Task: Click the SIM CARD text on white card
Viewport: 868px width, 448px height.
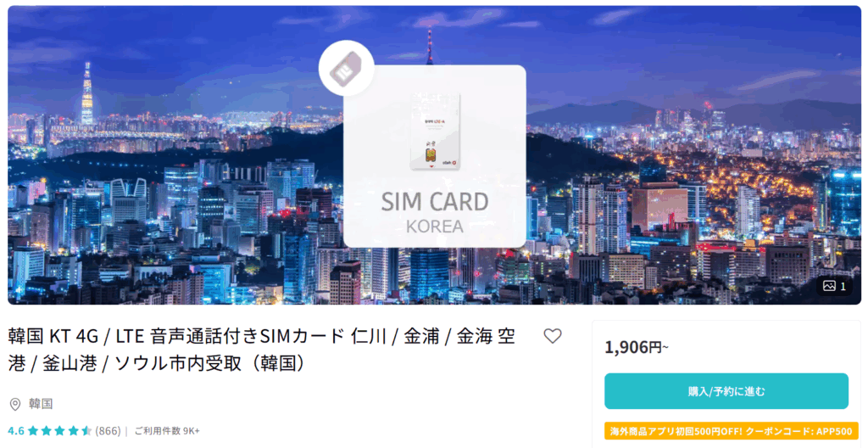Action: pos(435,201)
